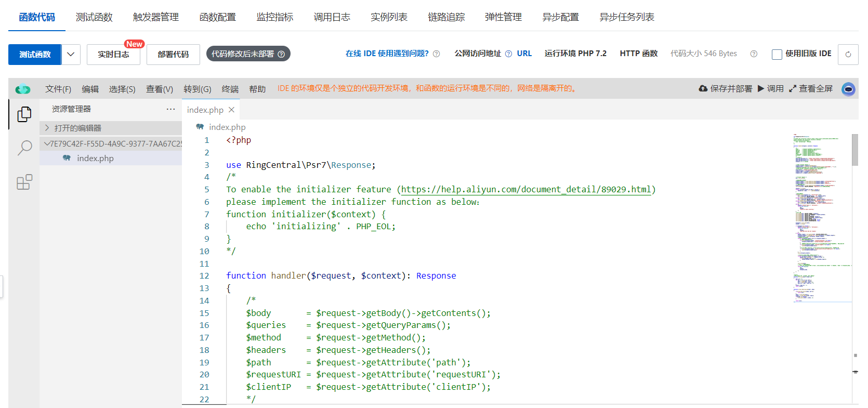Click the cloud IDE logo icon
Image resolution: width=868 pixels, height=408 pixels.
coord(23,89)
